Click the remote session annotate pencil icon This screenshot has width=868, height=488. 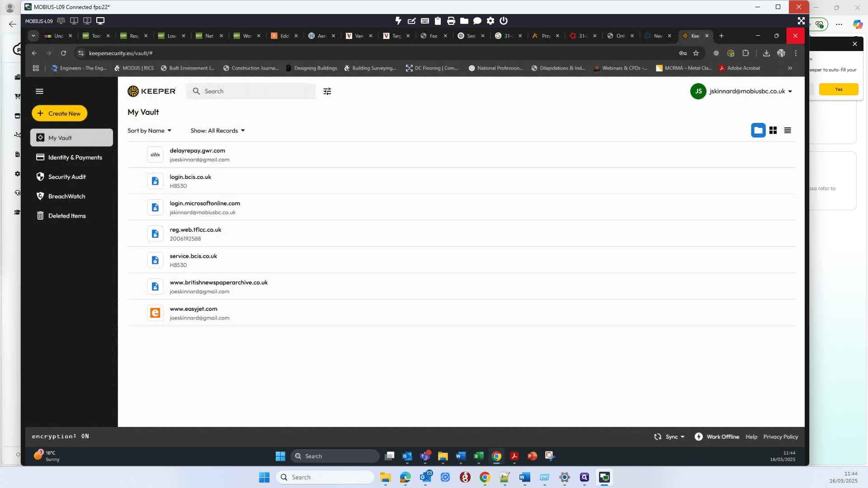tap(411, 21)
